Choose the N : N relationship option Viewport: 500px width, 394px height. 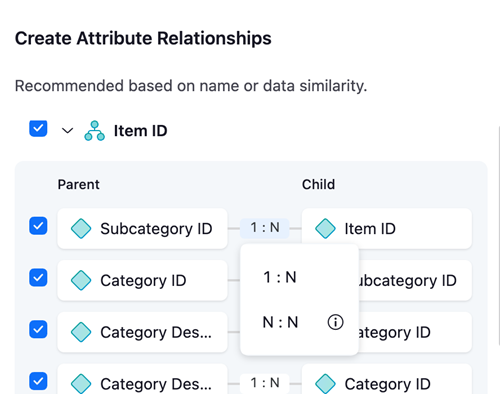[x=281, y=322]
